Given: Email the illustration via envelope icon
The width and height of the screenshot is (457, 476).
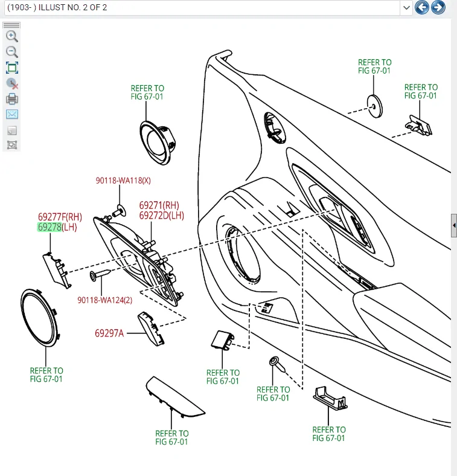Looking at the screenshot, I should tap(12, 114).
